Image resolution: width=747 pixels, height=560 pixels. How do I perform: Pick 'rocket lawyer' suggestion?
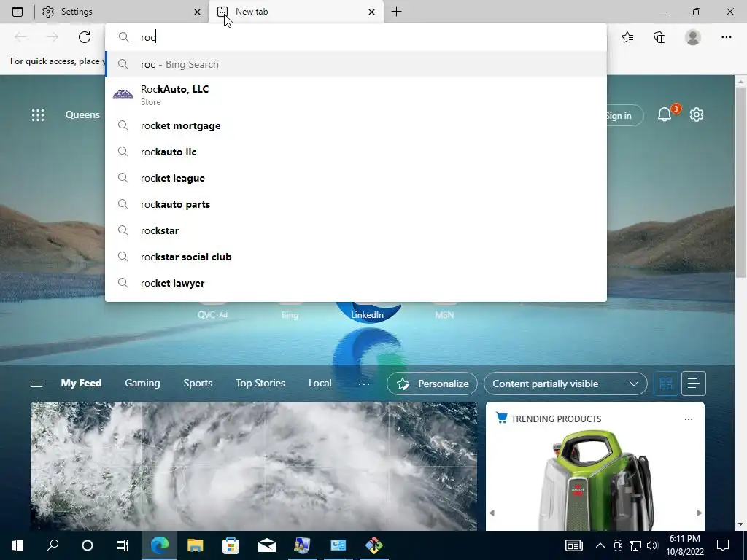point(355,283)
